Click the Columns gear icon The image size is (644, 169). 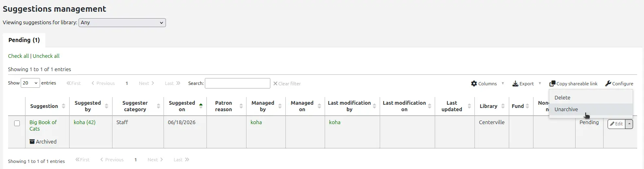click(x=474, y=84)
